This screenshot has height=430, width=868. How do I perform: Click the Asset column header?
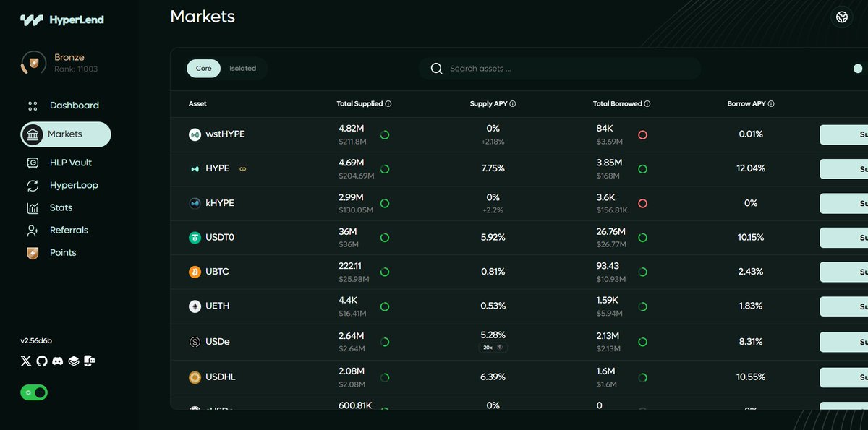tap(197, 104)
